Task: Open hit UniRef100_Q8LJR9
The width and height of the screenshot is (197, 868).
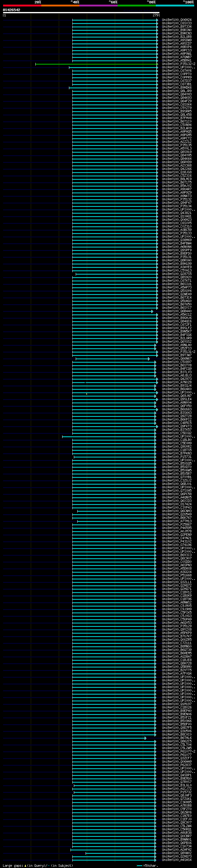Action: 176,91
